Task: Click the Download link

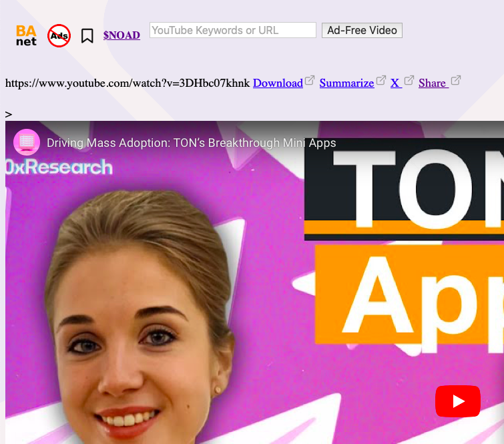Action: [x=278, y=83]
